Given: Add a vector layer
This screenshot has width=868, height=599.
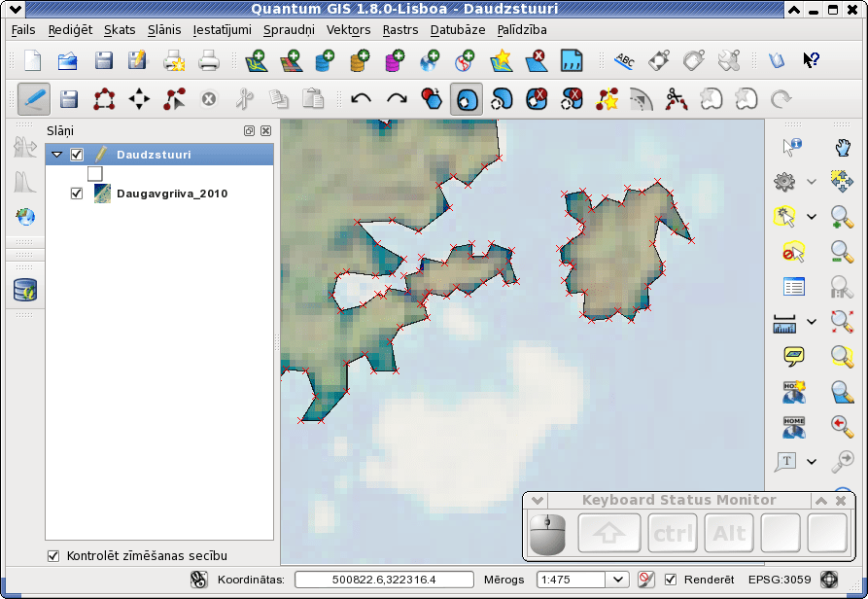Looking at the screenshot, I should [257, 60].
